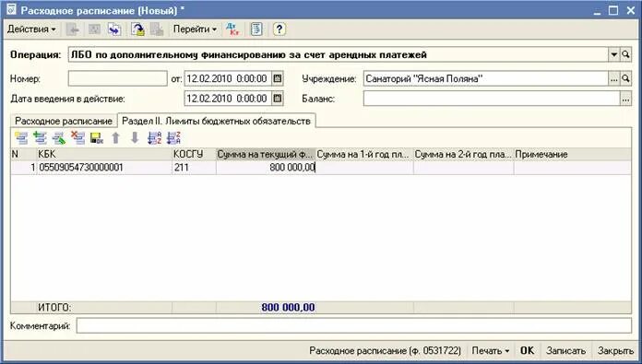This screenshot has height=364, width=642.
Task: Delete the row with the red X icon
Action: point(77,138)
